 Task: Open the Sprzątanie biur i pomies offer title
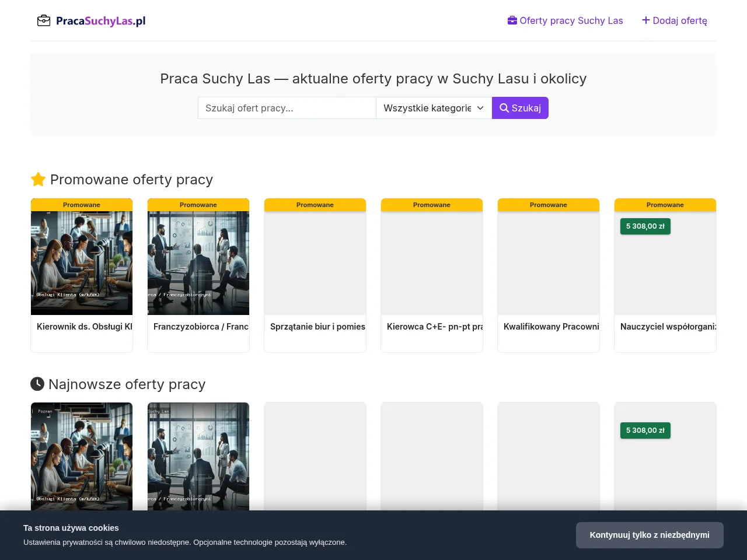(x=318, y=327)
